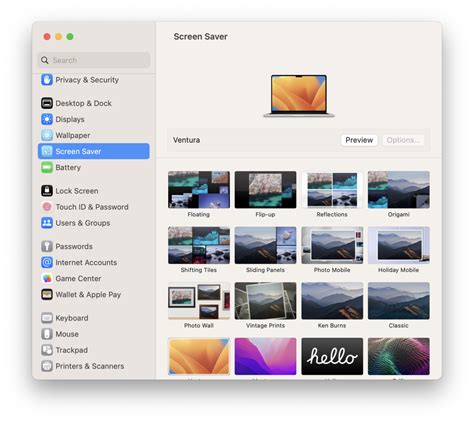The width and height of the screenshot is (474, 422).
Task: Click the Trackpad label in sidebar
Action: point(71,350)
